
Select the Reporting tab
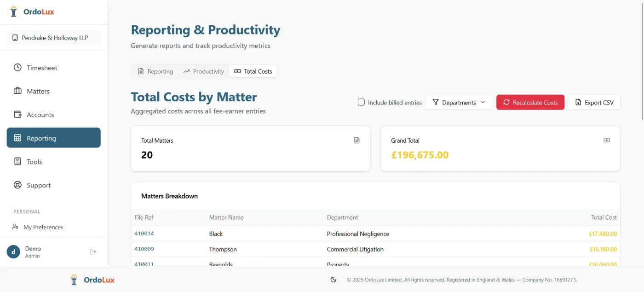155,71
